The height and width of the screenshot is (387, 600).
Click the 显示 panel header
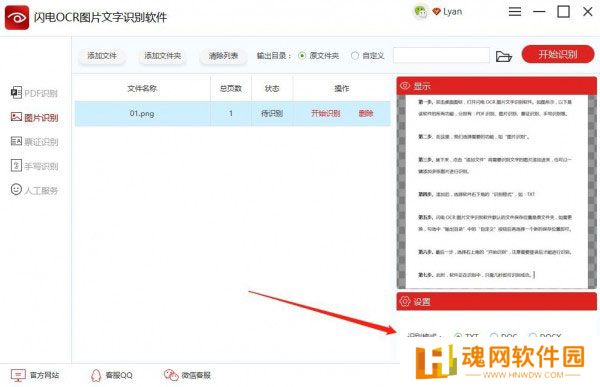497,86
